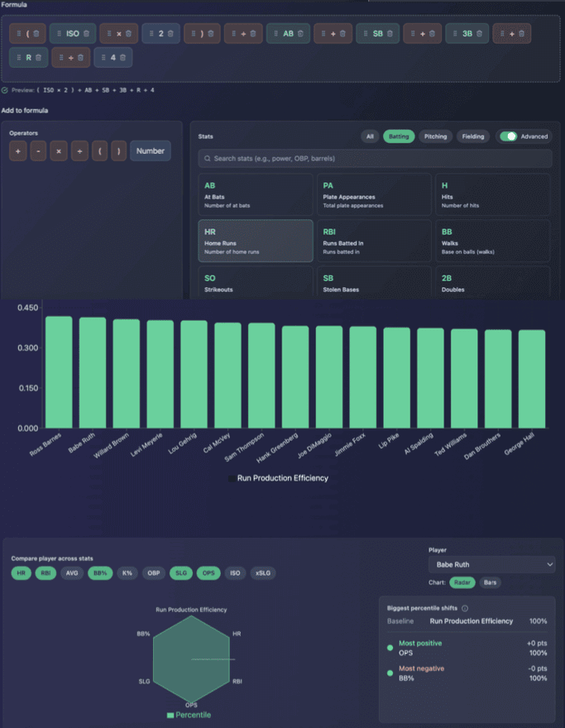Image resolution: width=565 pixels, height=728 pixels.
Task: Select the Pitching stats filter
Action: click(x=435, y=136)
